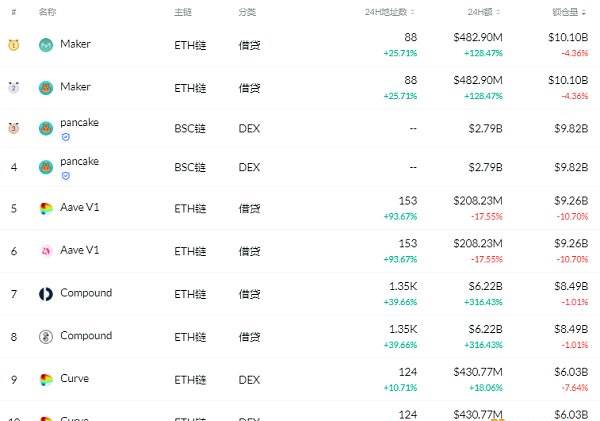Sort by 24H volume column header
The width and height of the screenshot is (600, 421).
pyautogui.click(x=484, y=12)
